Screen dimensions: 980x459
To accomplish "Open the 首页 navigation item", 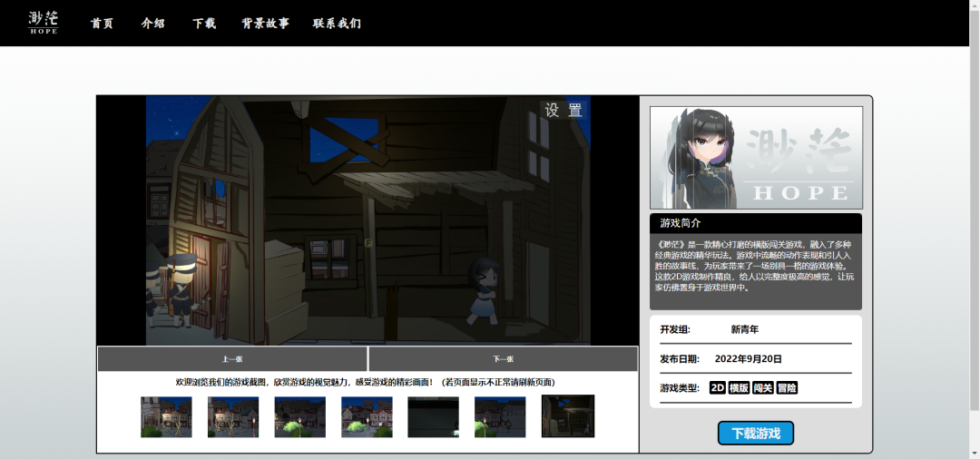I will [102, 24].
